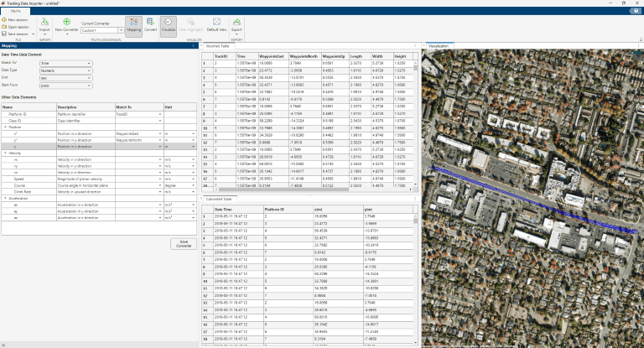The height and width of the screenshot is (348, 644).
Task: Open the Export tool
Action: 237,25
